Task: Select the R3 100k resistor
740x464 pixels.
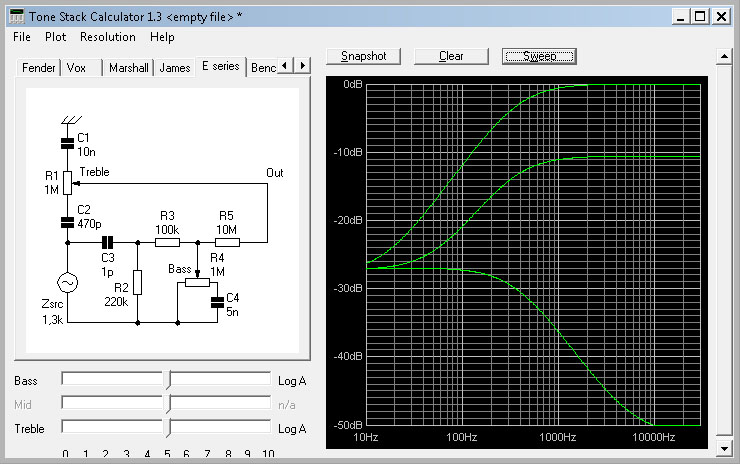Action: click(167, 241)
